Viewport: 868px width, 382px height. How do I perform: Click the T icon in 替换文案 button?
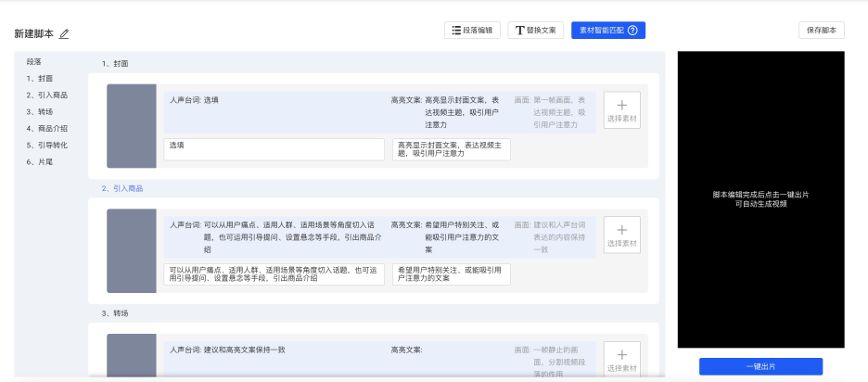click(x=519, y=31)
